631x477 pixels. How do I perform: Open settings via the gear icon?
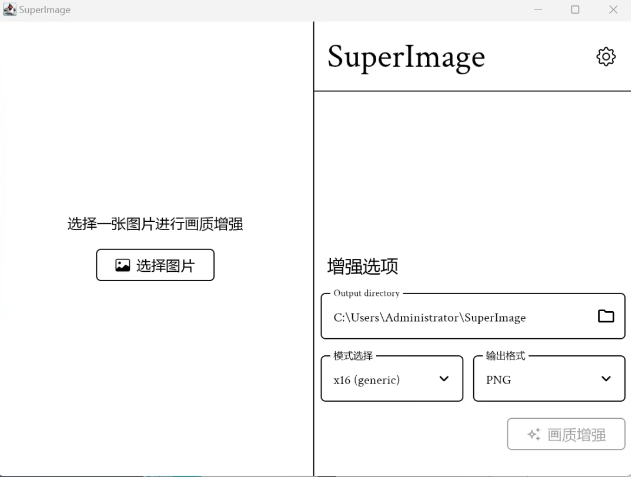(x=606, y=57)
